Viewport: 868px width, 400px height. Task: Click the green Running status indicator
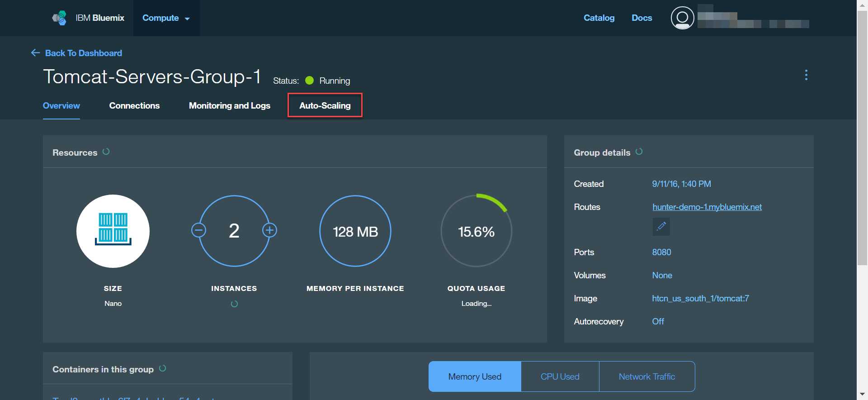(x=310, y=81)
